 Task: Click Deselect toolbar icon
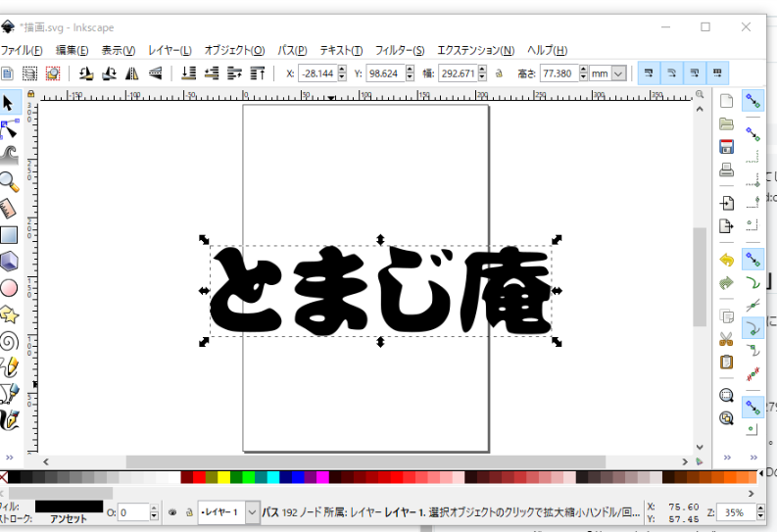[53, 73]
